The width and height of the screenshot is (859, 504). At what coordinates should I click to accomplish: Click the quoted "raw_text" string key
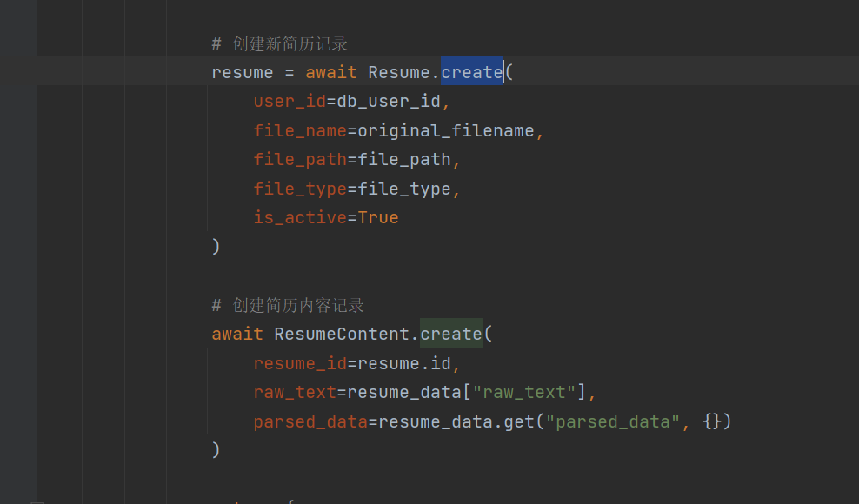click(524, 392)
